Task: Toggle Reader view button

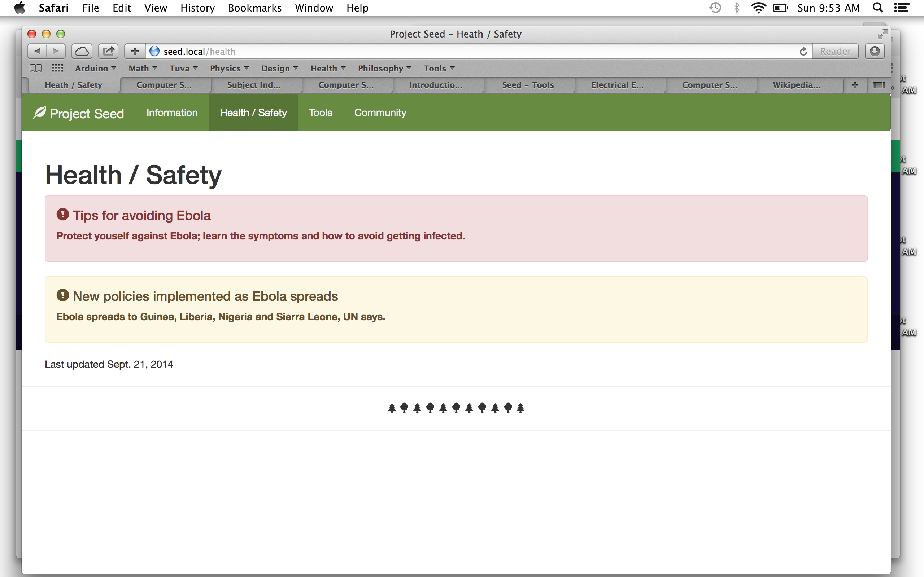Action: (x=835, y=52)
